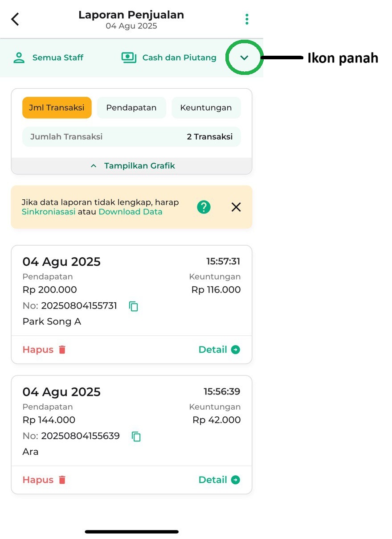Viewport: 392px width, 539px height.
Task: Expand filters with the chevron down arrow
Action: tap(244, 58)
